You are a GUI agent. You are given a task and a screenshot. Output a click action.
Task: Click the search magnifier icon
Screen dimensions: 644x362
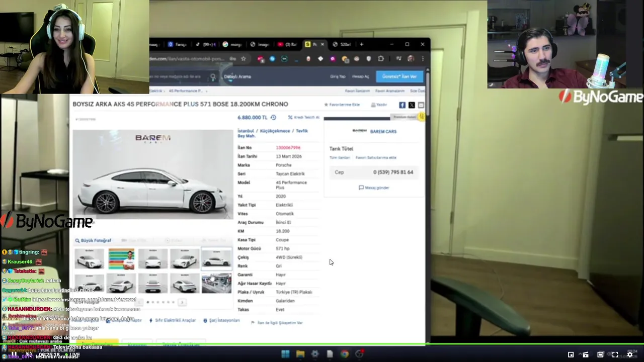(213, 77)
